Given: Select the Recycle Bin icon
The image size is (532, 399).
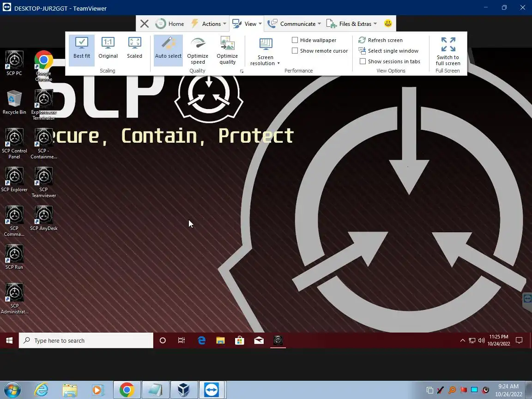Looking at the screenshot, I should tap(14, 102).
